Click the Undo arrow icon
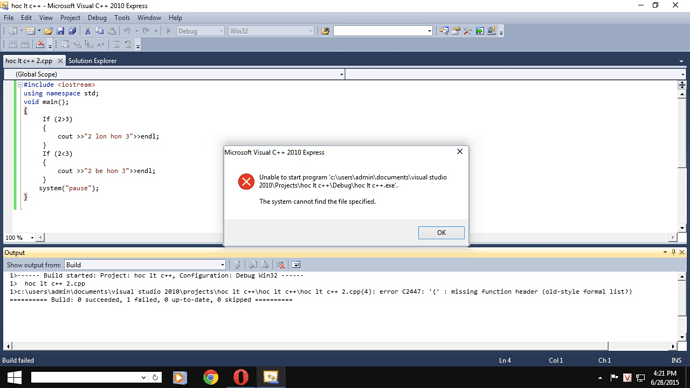This screenshot has height=388, width=690. click(x=127, y=31)
